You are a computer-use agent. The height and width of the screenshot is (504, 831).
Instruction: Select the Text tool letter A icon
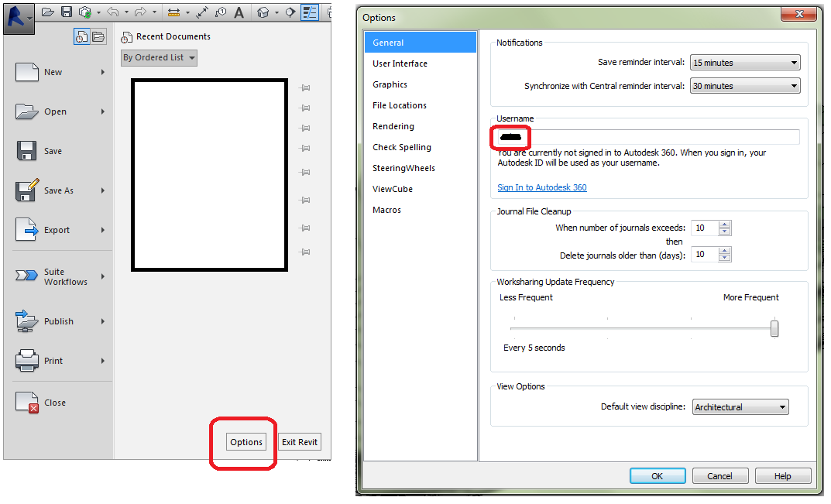click(239, 12)
